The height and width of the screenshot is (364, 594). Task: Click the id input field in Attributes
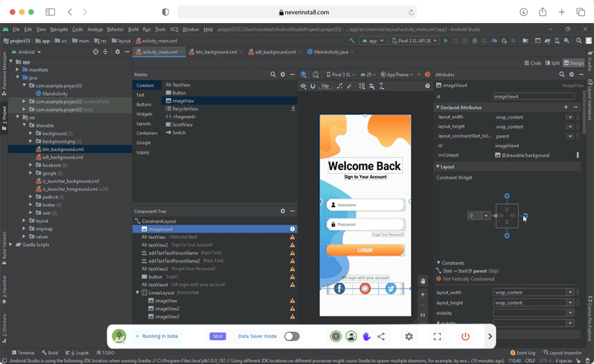click(533, 96)
